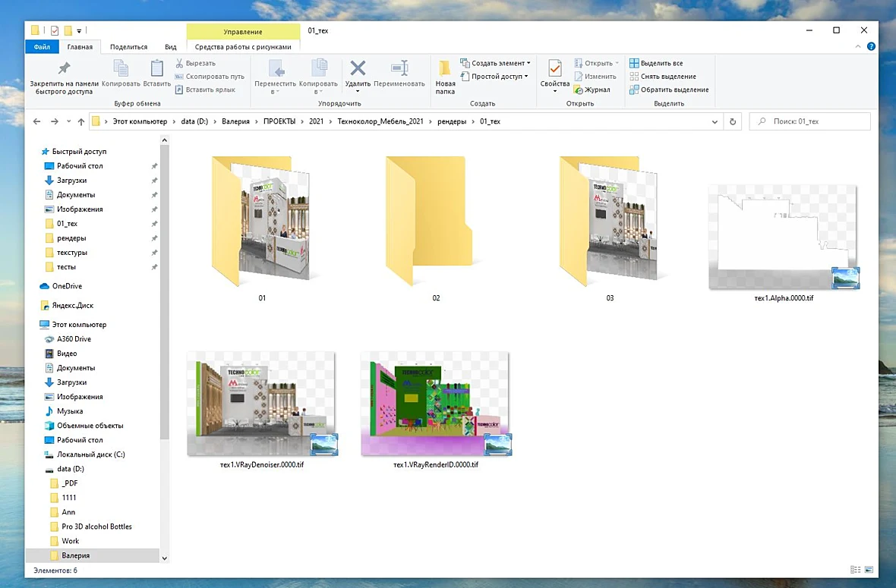
Task: Open the Вид ribbon tab
Action: [170, 47]
